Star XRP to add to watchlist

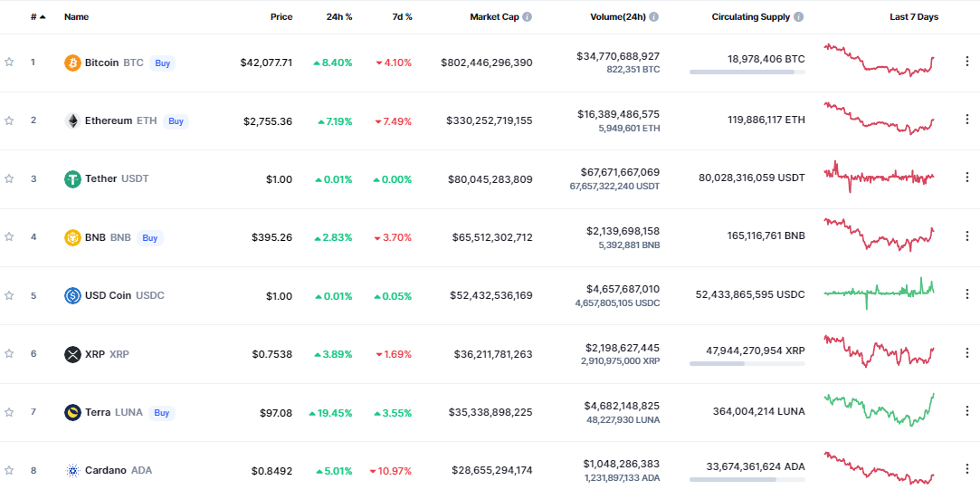coord(9,353)
